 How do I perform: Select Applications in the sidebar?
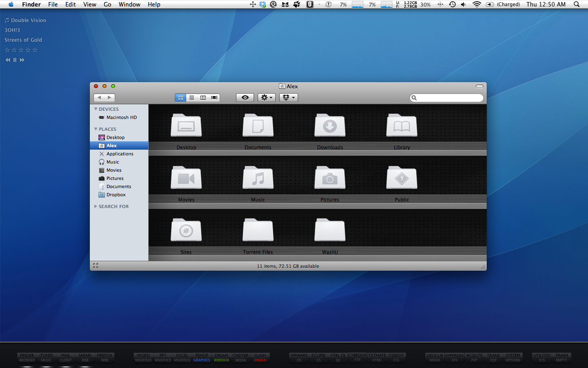pyautogui.click(x=120, y=154)
